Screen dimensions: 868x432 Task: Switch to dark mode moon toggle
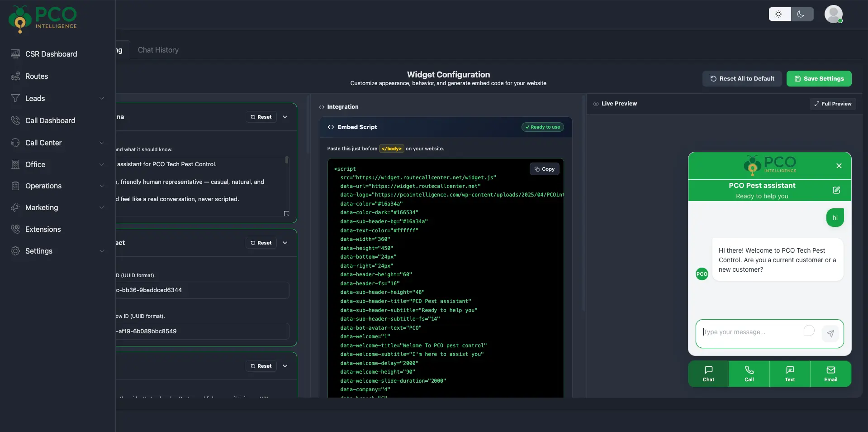(x=802, y=14)
